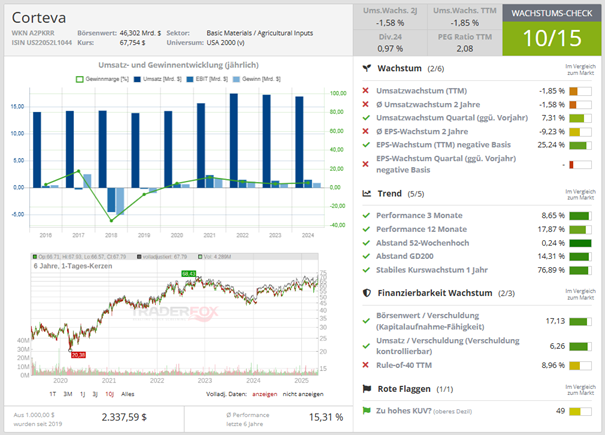Screen dimensions: 605x435
Task: Toggle the Vol indicator in chart header
Action: point(215,257)
